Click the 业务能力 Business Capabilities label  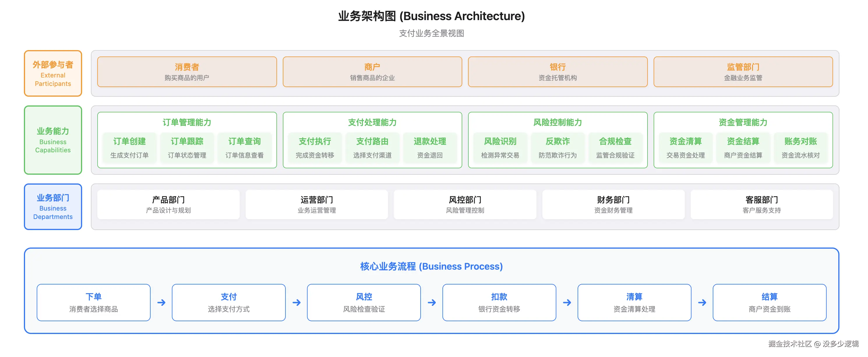(x=53, y=140)
